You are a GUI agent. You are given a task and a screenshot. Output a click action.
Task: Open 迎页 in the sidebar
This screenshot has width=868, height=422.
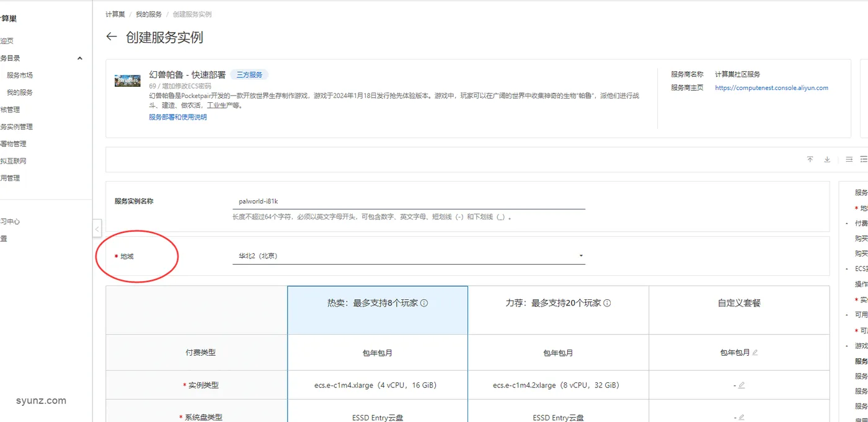pyautogui.click(x=7, y=41)
